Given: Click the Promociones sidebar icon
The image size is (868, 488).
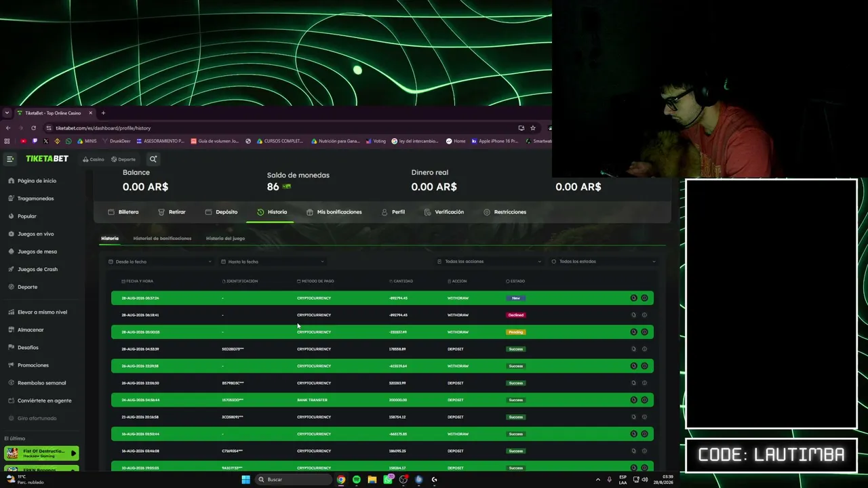Looking at the screenshot, I should pyautogui.click(x=11, y=365).
